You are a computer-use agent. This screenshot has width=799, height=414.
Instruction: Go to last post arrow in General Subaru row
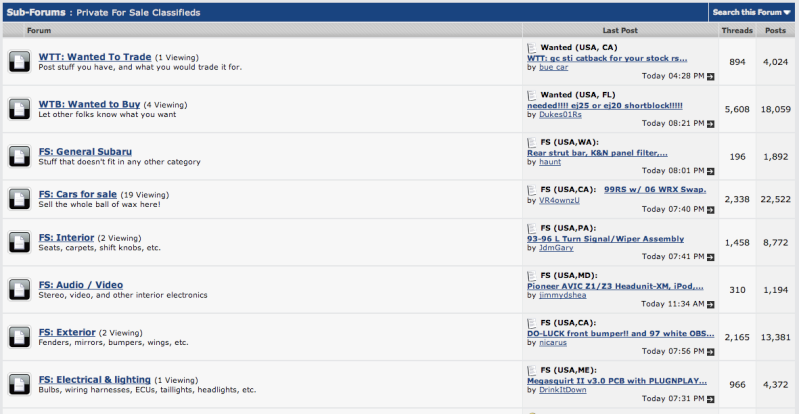[711, 171]
